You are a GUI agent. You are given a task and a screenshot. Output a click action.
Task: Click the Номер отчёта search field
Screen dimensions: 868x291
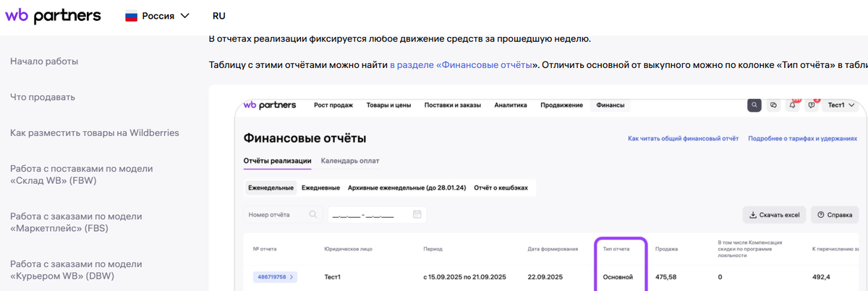click(282, 215)
